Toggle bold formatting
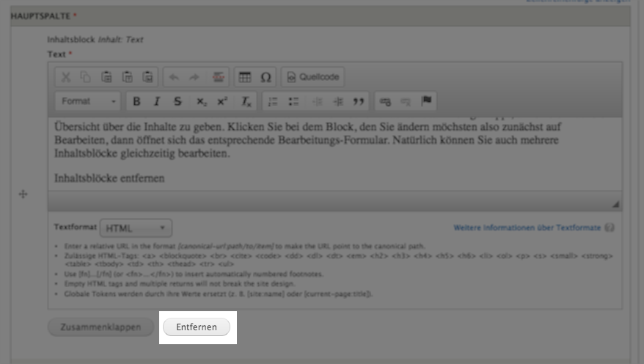Screen dimensions: 644x364 pos(136,101)
